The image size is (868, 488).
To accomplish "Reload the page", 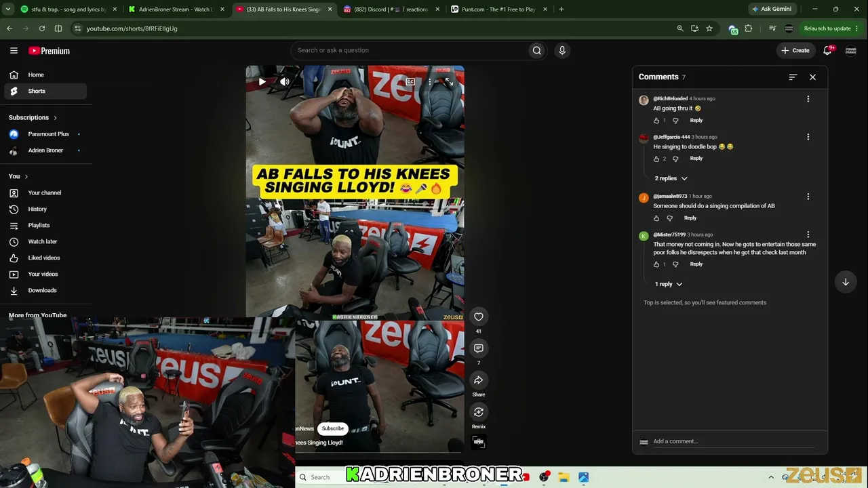I will pyautogui.click(x=42, y=28).
